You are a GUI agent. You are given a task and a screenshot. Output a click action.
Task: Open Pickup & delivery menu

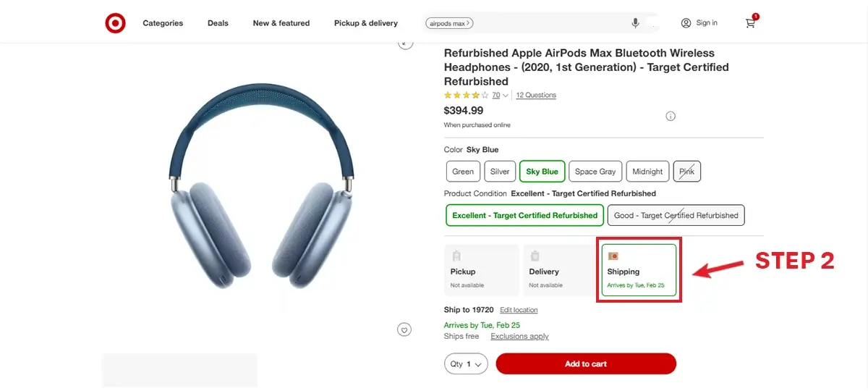366,23
